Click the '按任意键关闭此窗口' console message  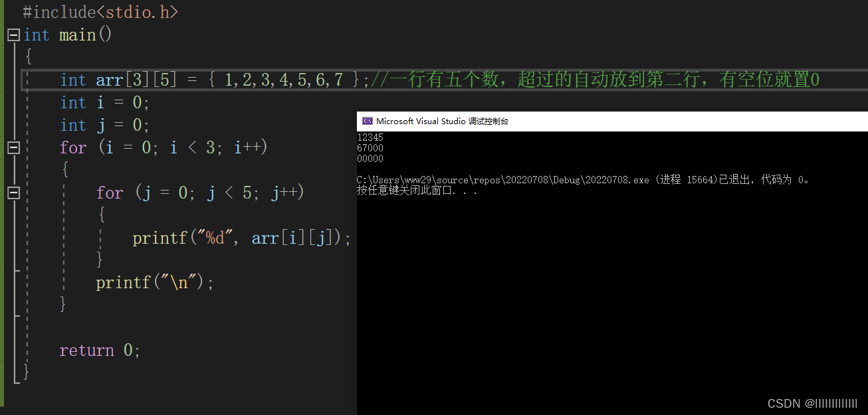(417, 191)
